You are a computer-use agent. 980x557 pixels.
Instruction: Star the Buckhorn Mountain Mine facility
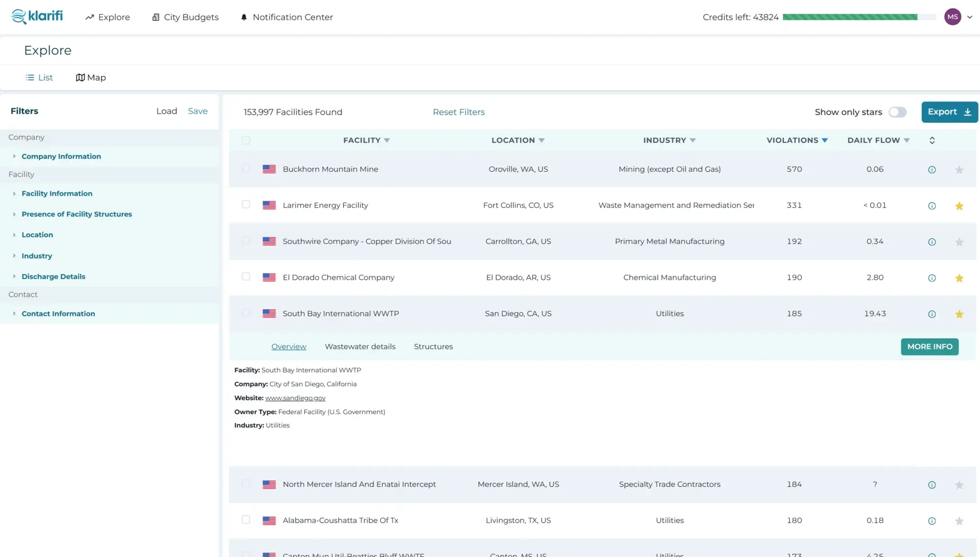pyautogui.click(x=959, y=170)
